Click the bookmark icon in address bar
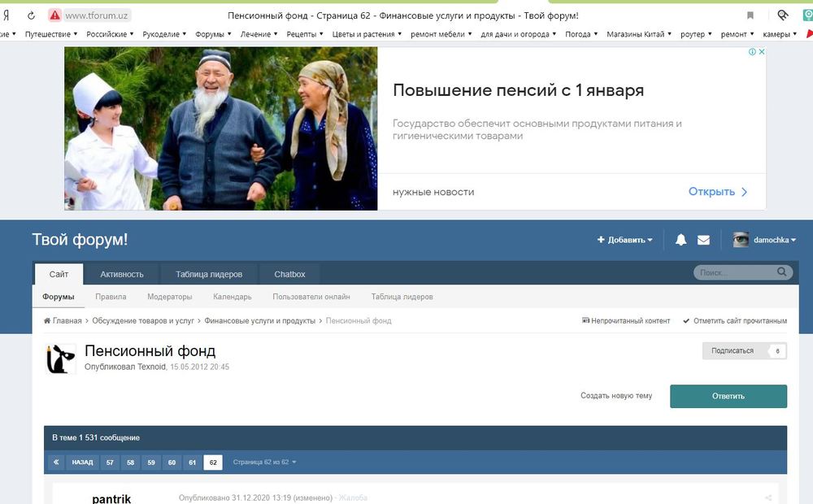Image resolution: width=813 pixels, height=504 pixels. [750, 15]
